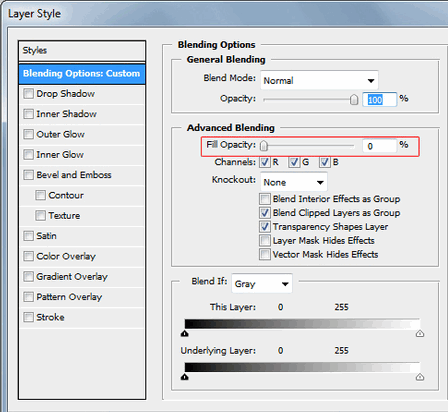Uncheck the G channel checkbox
This screenshot has width=448, height=412.
pyautogui.click(x=294, y=162)
